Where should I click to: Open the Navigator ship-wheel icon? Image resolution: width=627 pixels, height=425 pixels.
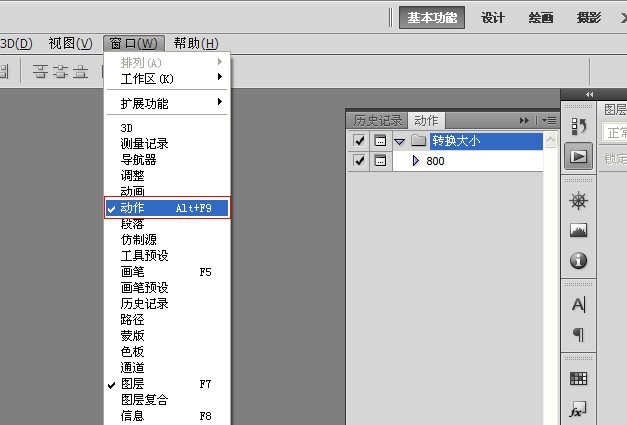[x=578, y=201]
